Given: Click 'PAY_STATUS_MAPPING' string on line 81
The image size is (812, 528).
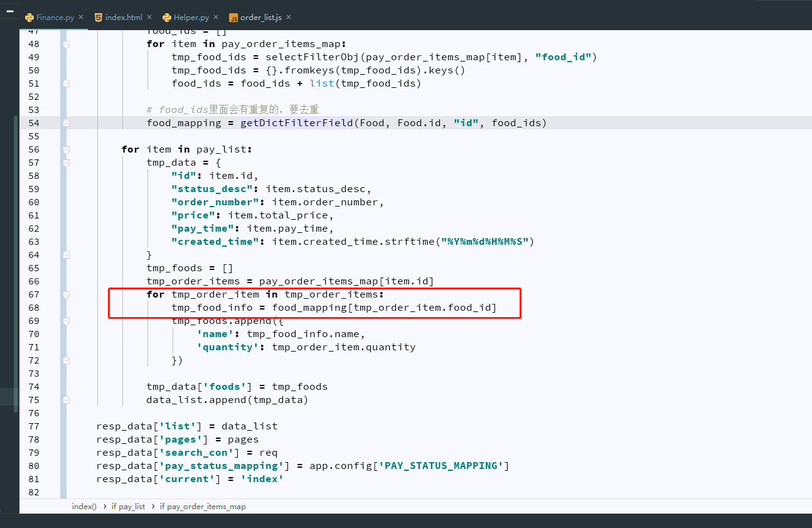Looking at the screenshot, I should click(442, 465).
